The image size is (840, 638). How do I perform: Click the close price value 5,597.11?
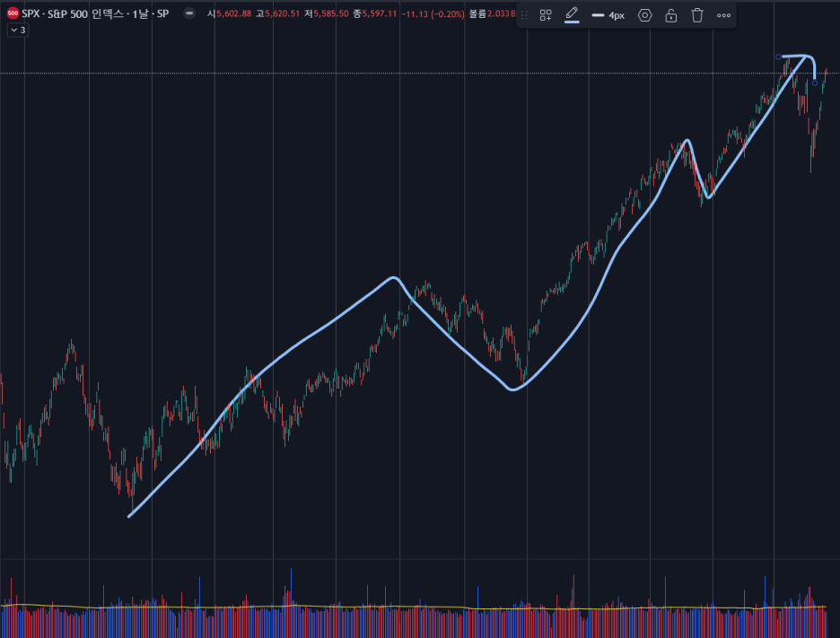380,13
